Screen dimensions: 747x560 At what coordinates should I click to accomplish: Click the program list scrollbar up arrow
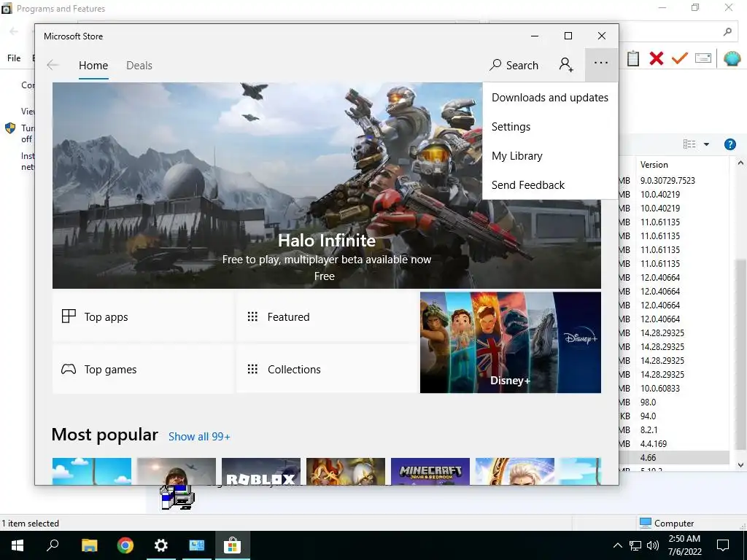[x=741, y=163]
